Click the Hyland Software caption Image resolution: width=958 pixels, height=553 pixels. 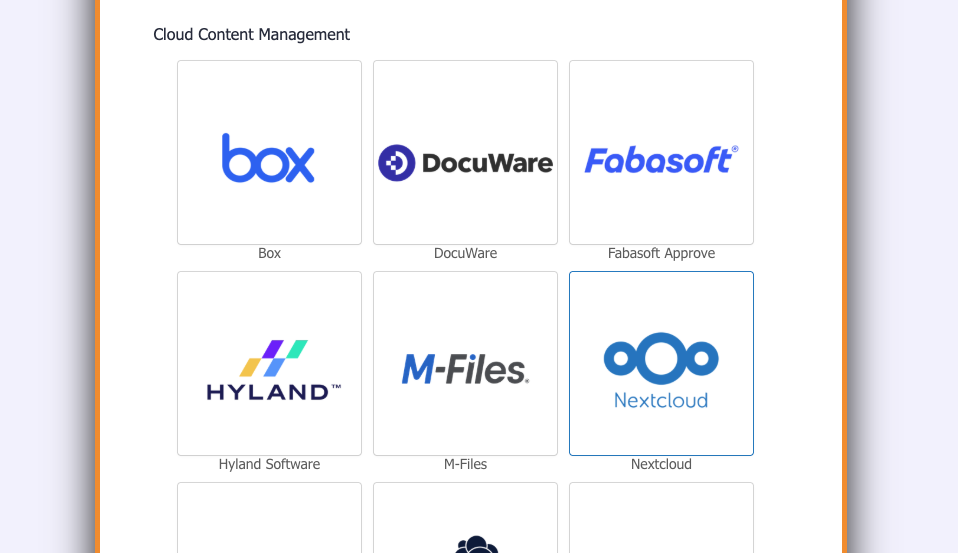click(x=269, y=464)
